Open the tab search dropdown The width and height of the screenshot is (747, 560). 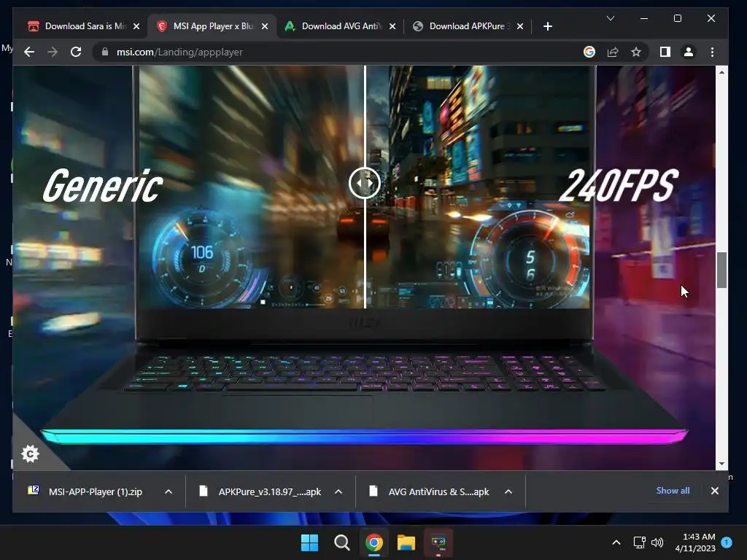[x=611, y=18]
